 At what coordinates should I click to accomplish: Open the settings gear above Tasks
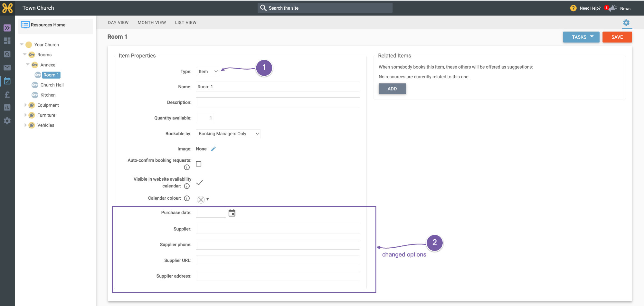point(626,23)
